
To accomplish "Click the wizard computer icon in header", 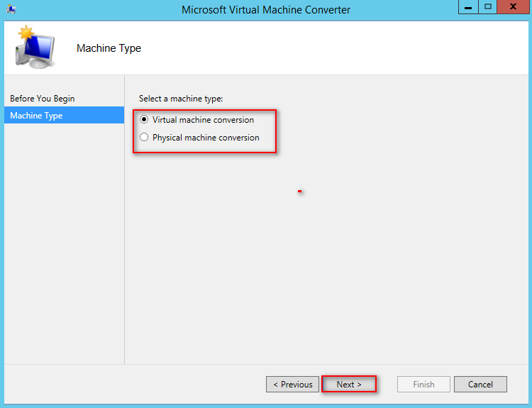I will tap(35, 47).
